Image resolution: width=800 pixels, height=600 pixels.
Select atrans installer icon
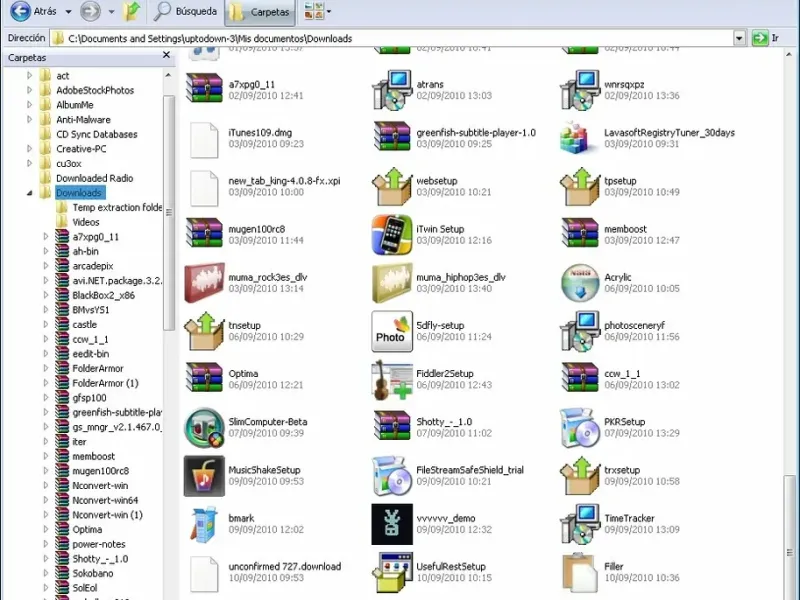pyautogui.click(x=392, y=90)
